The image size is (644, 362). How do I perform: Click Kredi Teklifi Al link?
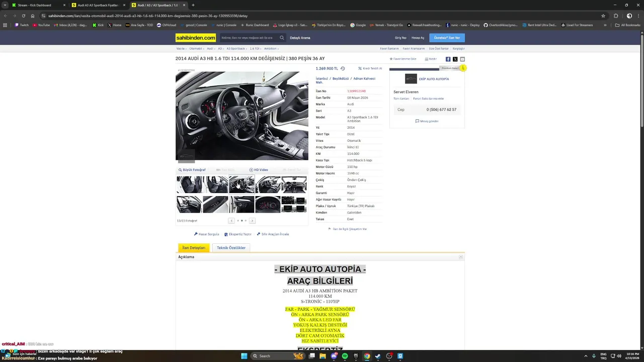(x=370, y=68)
